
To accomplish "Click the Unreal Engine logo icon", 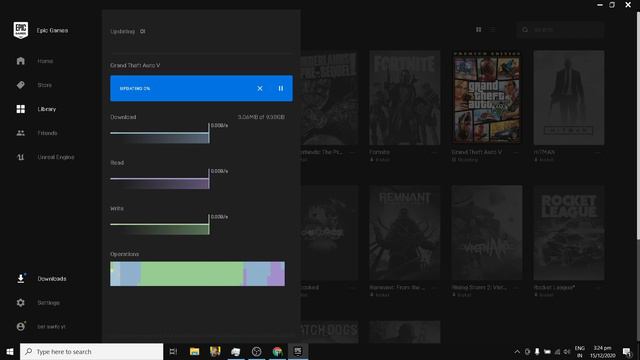I will pos(20,157).
